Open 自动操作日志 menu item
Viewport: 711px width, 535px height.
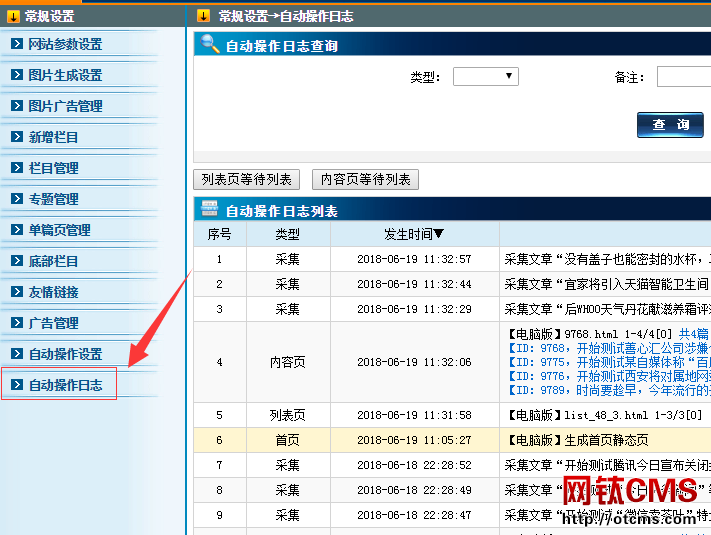tap(65, 385)
